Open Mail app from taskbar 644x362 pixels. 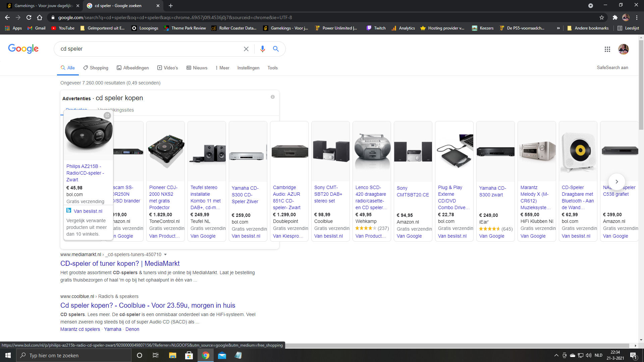(222, 355)
